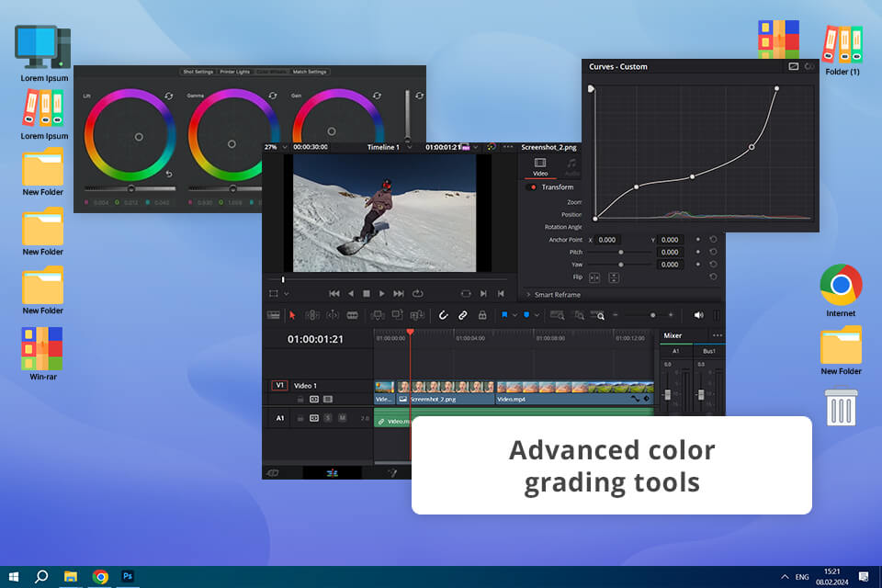Viewport: 882px width, 588px height.
Task: Play the timeline forward
Action: pos(382,294)
